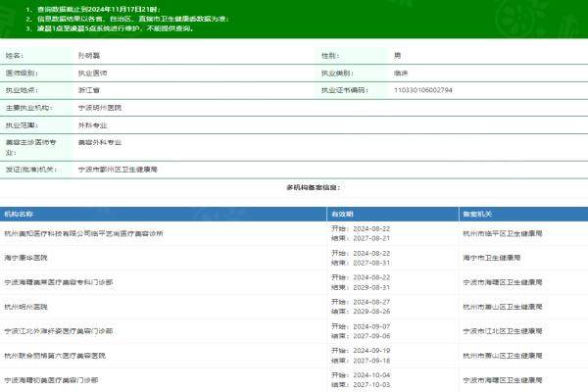Click start date 2024-09-19
588x392 pixels.
tap(371, 351)
